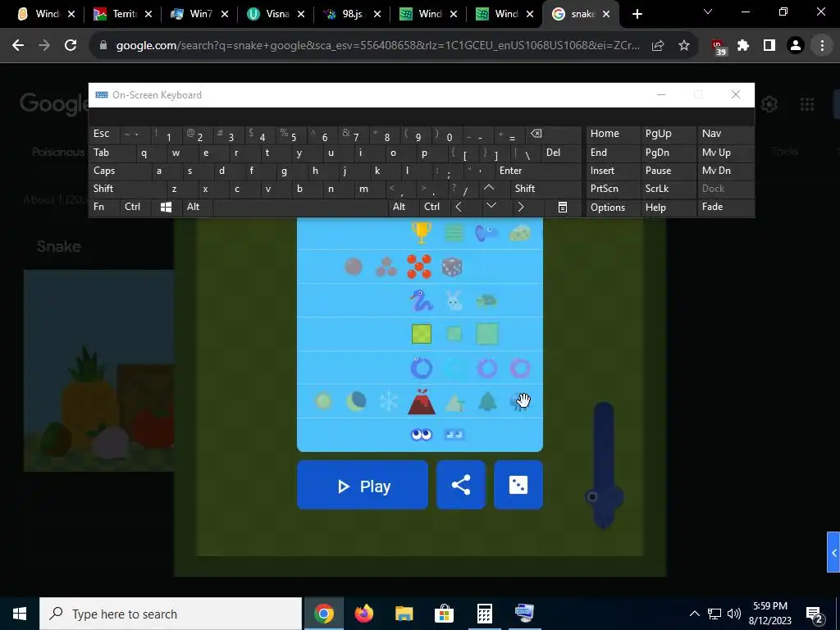Select the crescent moon theme icon
The image size is (840, 630).
[356, 400]
